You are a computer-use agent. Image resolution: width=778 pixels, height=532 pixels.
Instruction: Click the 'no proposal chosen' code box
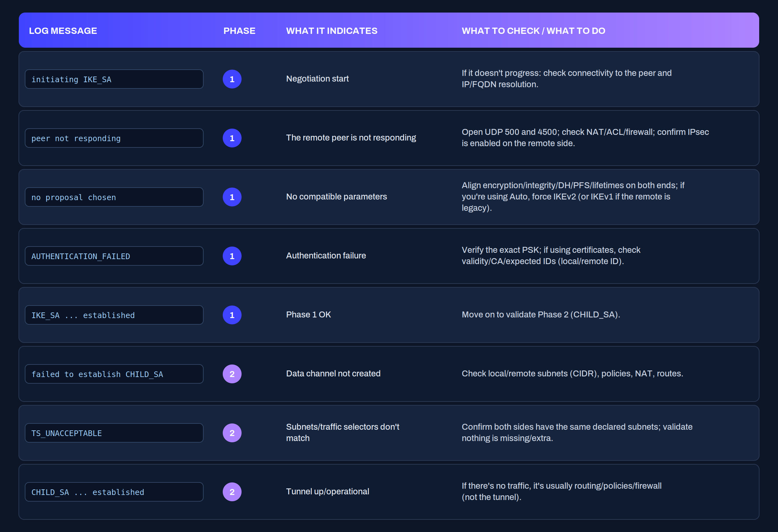(114, 197)
